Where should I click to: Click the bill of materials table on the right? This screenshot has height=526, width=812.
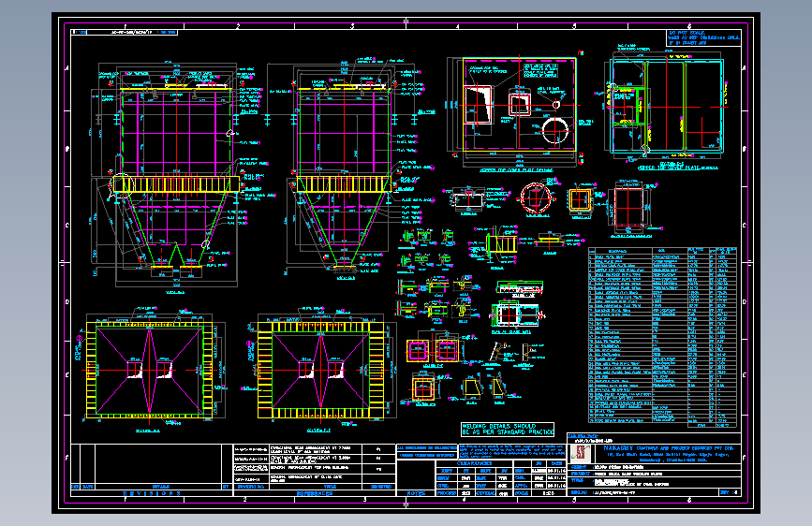(663, 338)
